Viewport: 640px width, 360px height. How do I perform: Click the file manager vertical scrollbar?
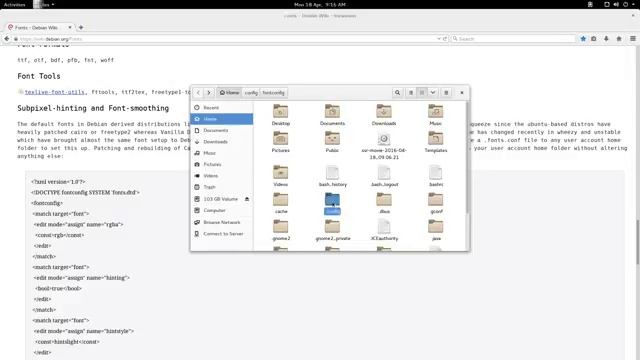tap(467, 157)
